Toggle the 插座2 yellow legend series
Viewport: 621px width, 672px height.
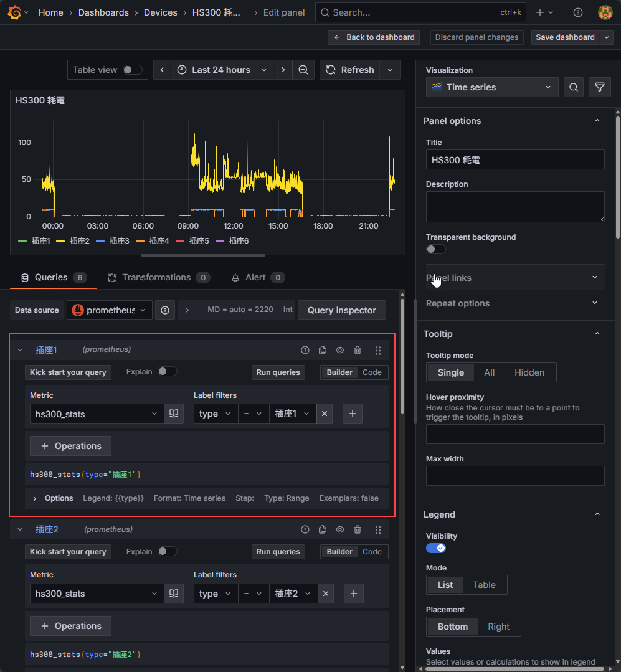click(x=79, y=241)
